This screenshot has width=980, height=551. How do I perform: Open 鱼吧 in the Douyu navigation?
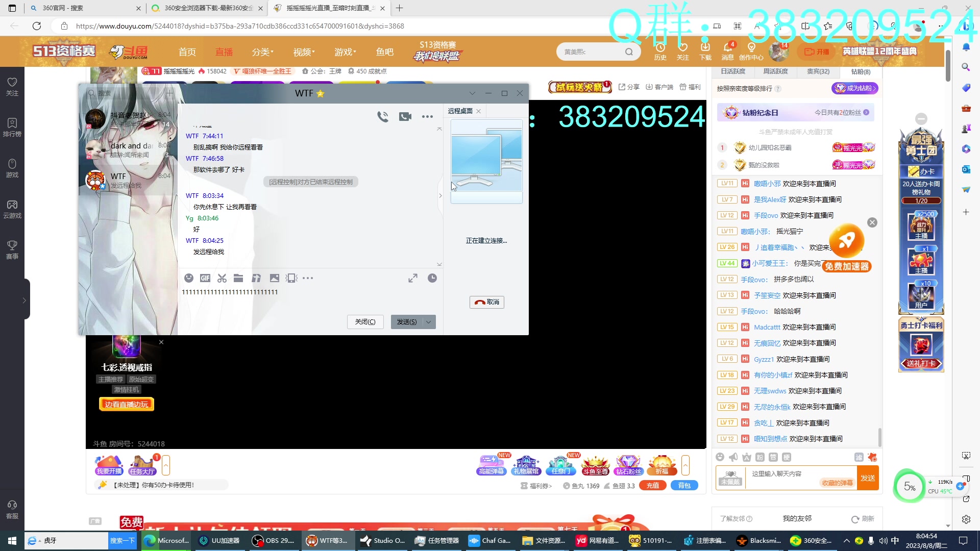coord(385,52)
